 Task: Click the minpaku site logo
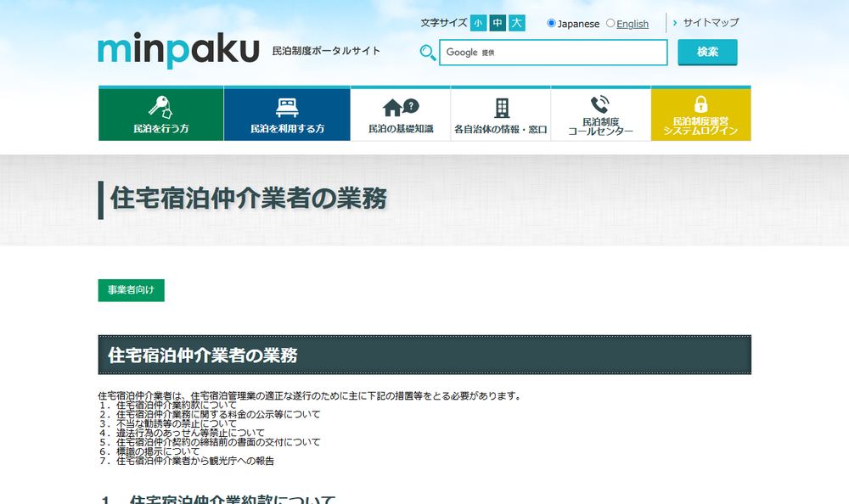pos(178,50)
